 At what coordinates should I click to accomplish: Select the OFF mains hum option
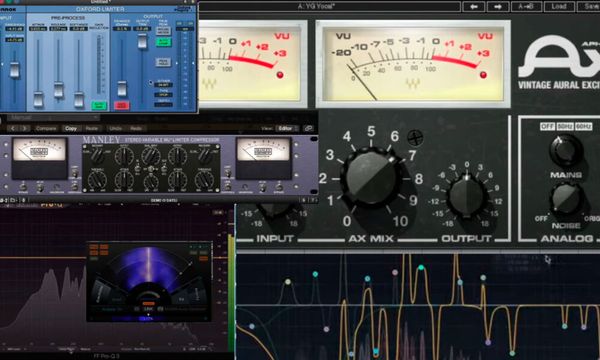click(x=548, y=126)
